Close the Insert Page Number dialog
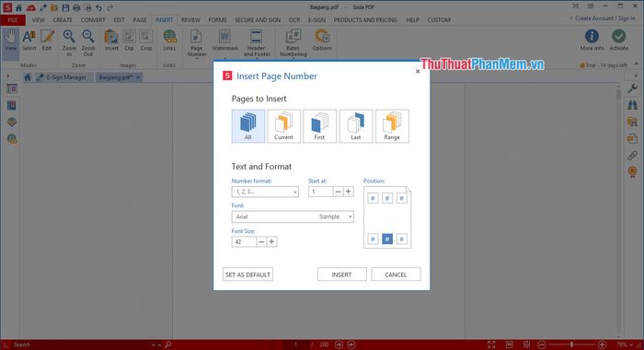Viewport: 644px width, 350px height. [418, 71]
